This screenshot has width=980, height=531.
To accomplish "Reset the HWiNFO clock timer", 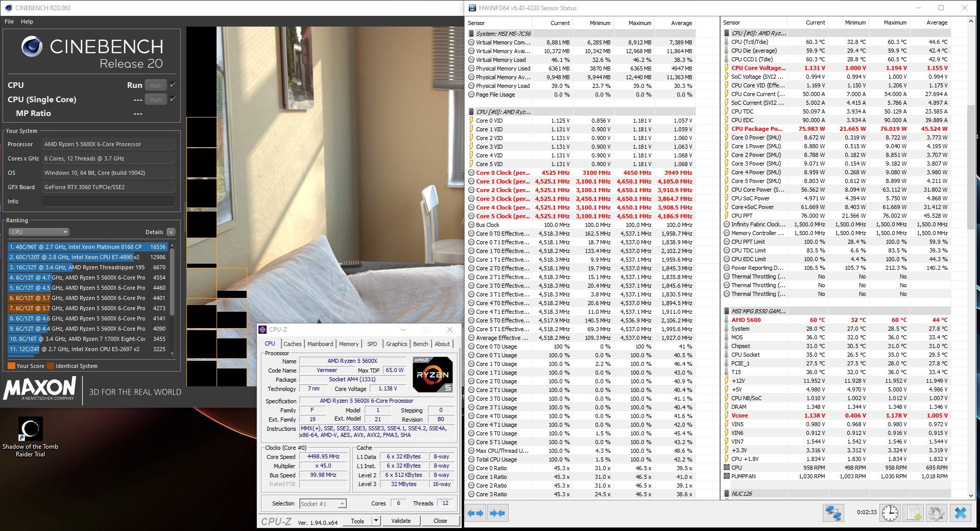I will coord(890,513).
